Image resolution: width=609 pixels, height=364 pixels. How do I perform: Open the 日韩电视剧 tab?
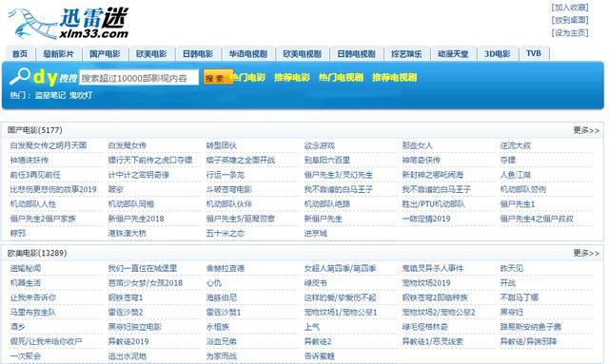coord(356,54)
